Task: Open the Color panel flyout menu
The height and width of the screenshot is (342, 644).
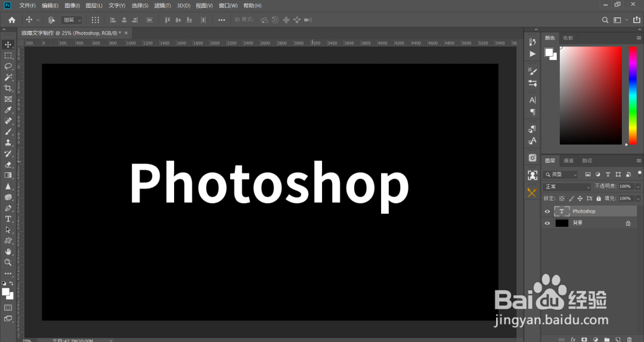Action: click(x=639, y=38)
